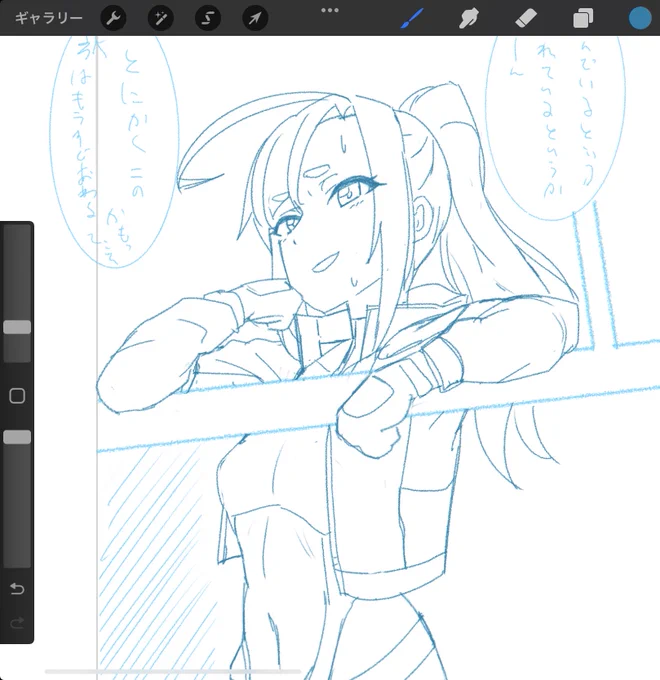The height and width of the screenshot is (680, 660).
Task: Open the Layers panel
Action: tap(583, 19)
